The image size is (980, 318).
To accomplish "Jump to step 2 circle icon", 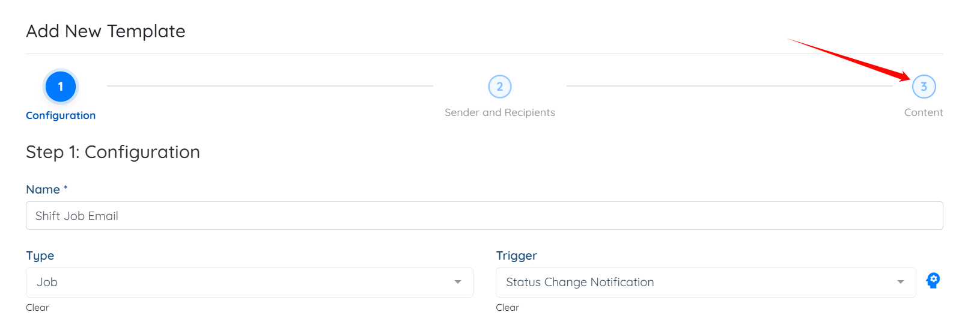I will pyautogui.click(x=500, y=87).
